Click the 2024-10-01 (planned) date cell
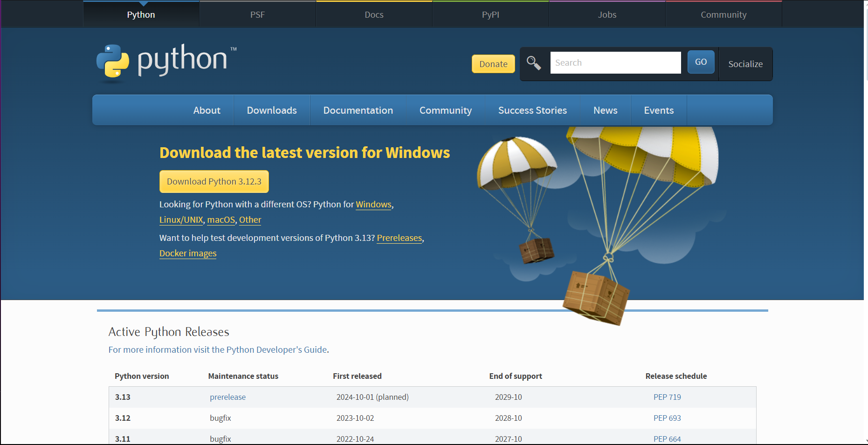 372,397
